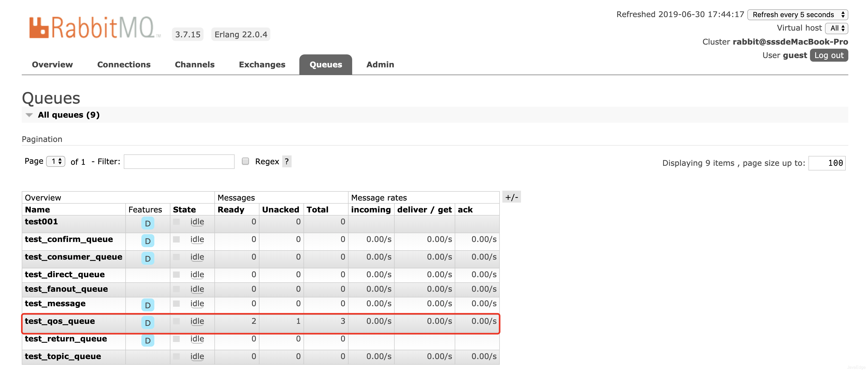Click the state indicator square for test_direct_queue
Image resolution: width=868 pixels, height=372 pixels.
point(176,275)
